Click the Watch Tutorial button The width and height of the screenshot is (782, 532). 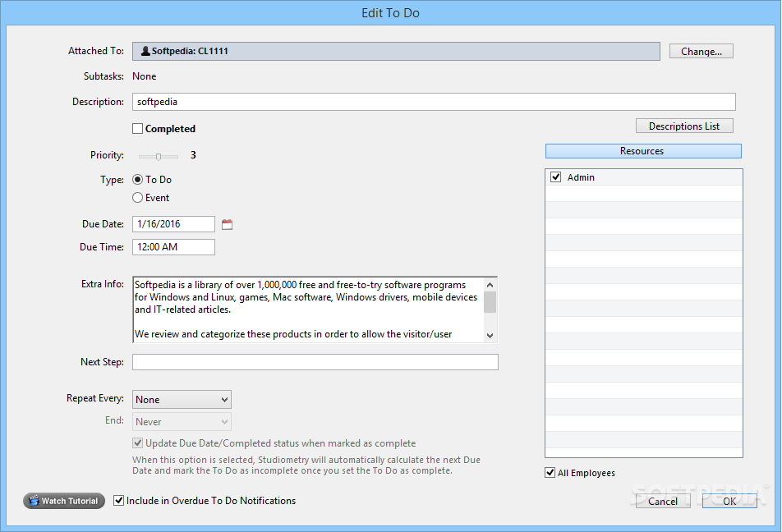(64, 501)
